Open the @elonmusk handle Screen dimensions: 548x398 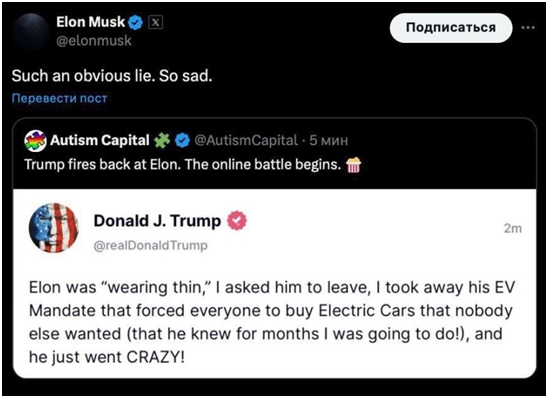coord(94,41)
